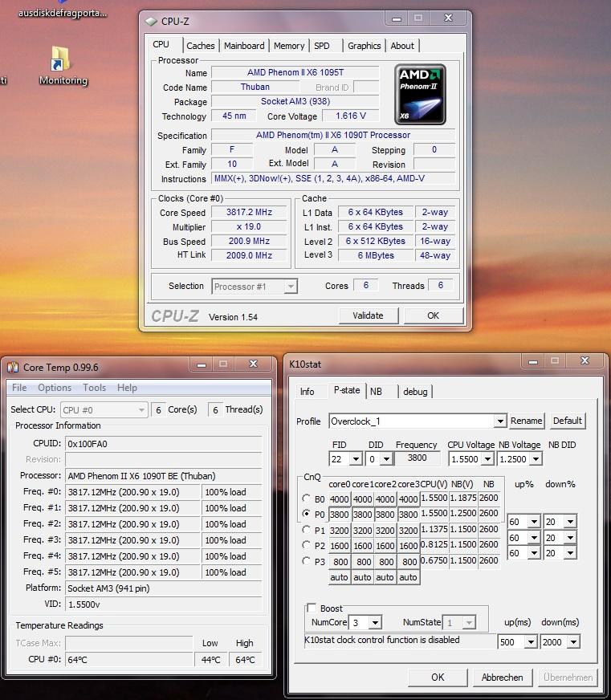Select the P-state tab in K10stat
This screenshot has height=700, width=611.
coord(347,390)
